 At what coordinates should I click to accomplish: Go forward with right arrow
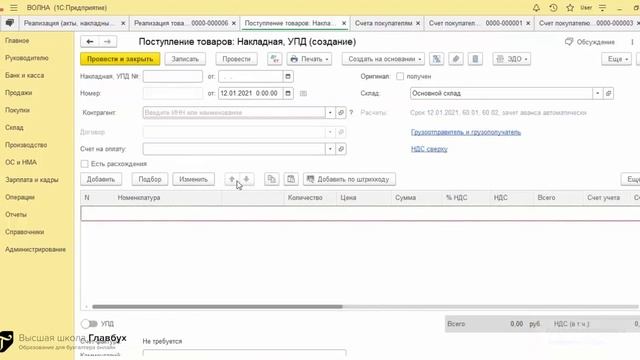coord(107,42)
